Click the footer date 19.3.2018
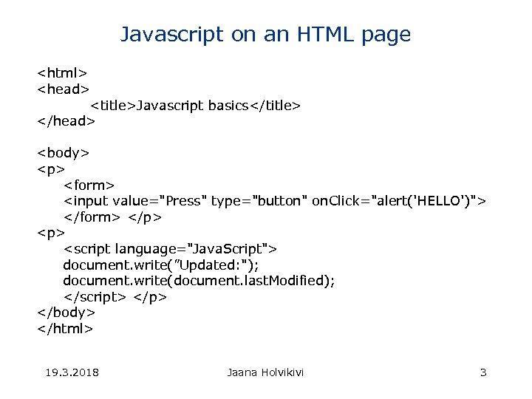The image size is (532, 399). pyautogui.click(x=72, y=372)
